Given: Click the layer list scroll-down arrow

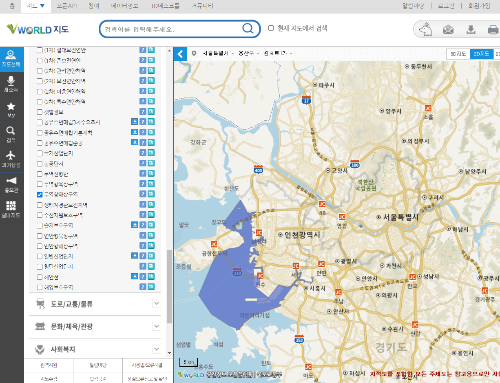Looking at the screenshot, I should [169, 353].
